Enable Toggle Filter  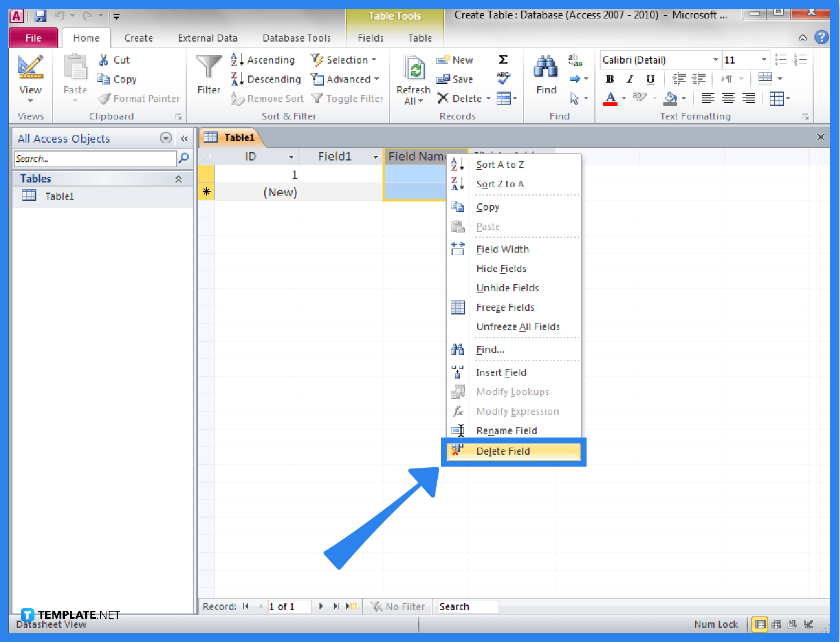click(347, 98)
